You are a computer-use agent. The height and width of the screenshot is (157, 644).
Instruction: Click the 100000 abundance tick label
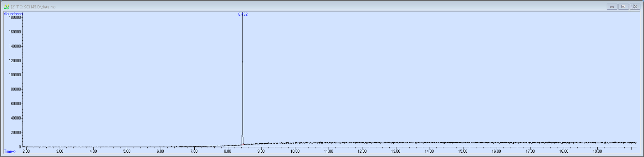click(x=14, y=75)
